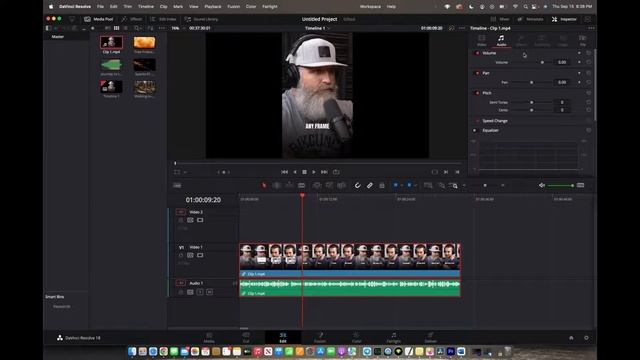Open the Edit Index panel button
The height and width of the screenshot is (360, 640).
[163, 19]
